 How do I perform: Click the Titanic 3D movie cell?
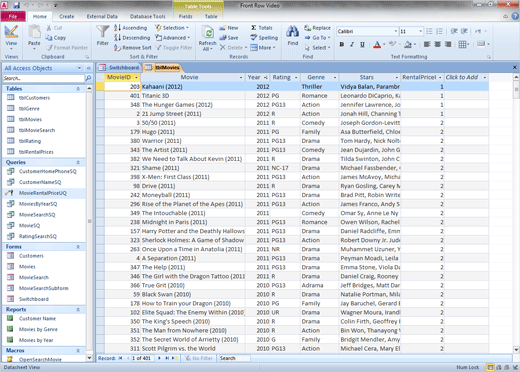point(193,96)
